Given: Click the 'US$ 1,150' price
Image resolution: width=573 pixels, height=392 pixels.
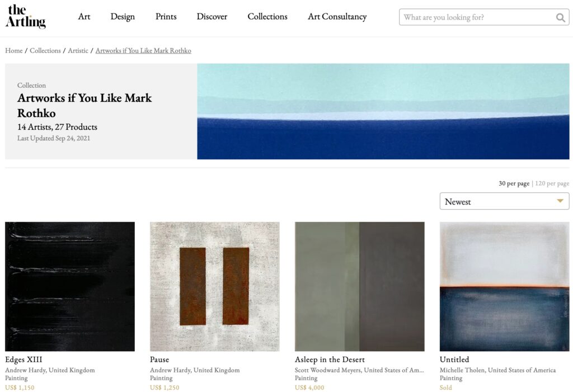Looking at the screenshot, I should [x=20, y=388].
